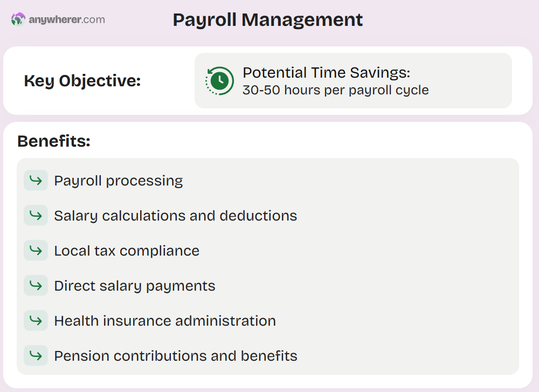Click the anywherer.com globe logo icon
The height and width of the screenshot is (392, 539).
coord(18,20)
